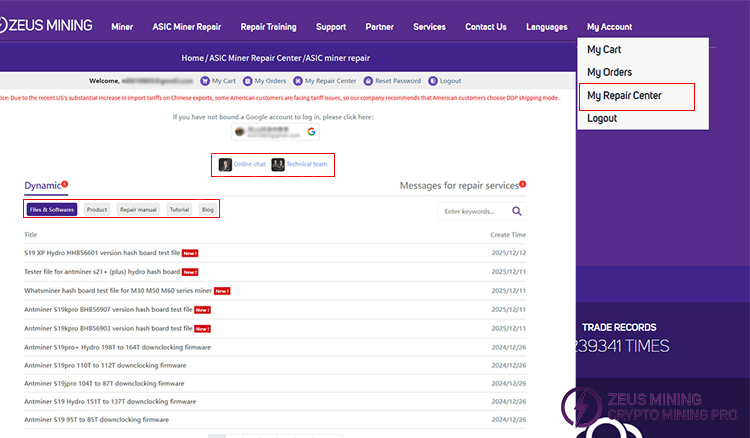Screen dimensions: 750x438
Task: Open Antminer S19kpro BHB56903 test file
Action: tap(108, 328)
